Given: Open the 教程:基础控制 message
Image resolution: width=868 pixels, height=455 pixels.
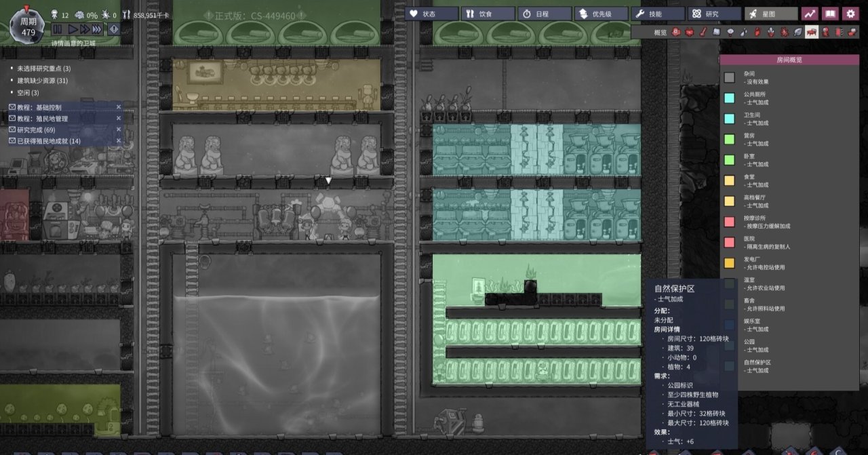Looking at the screenshot, I should click(x=65, y=107).
